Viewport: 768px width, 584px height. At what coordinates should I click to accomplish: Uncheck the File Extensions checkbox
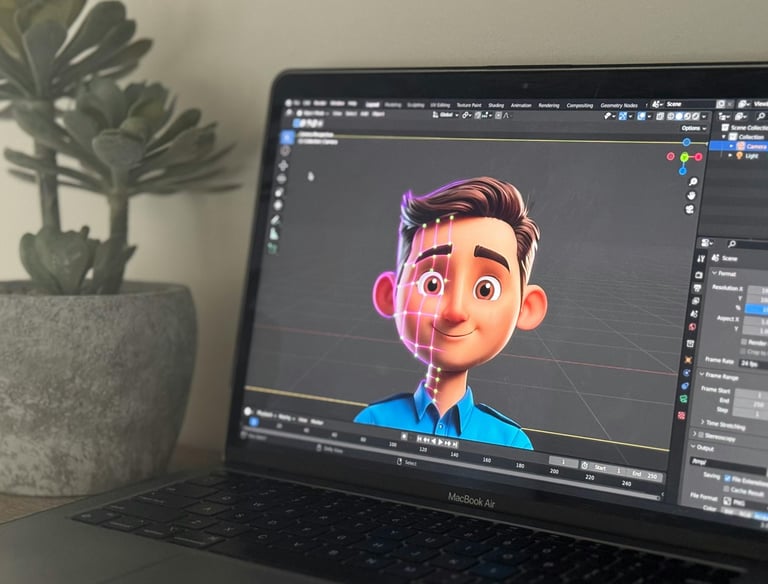(727, 478)
